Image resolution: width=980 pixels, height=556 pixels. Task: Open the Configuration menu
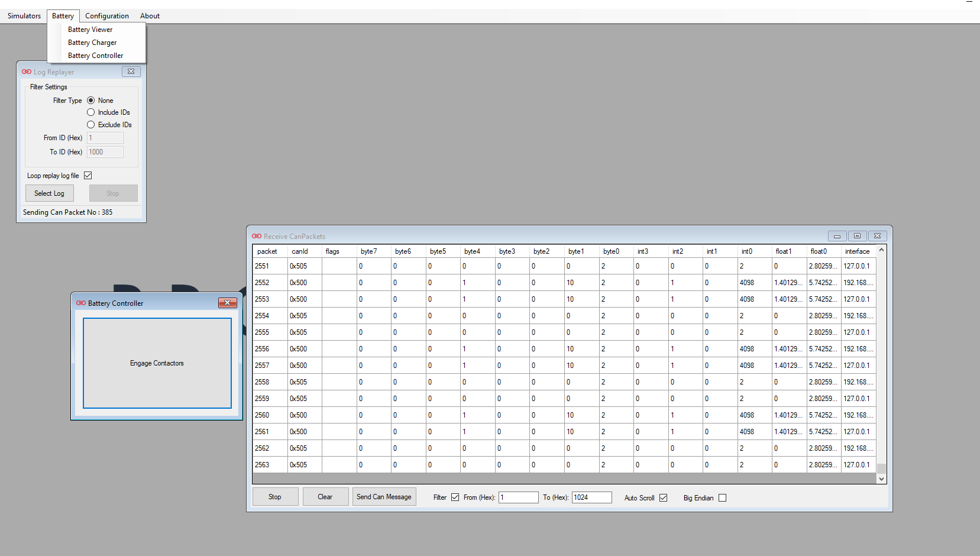tap(107, 16)
